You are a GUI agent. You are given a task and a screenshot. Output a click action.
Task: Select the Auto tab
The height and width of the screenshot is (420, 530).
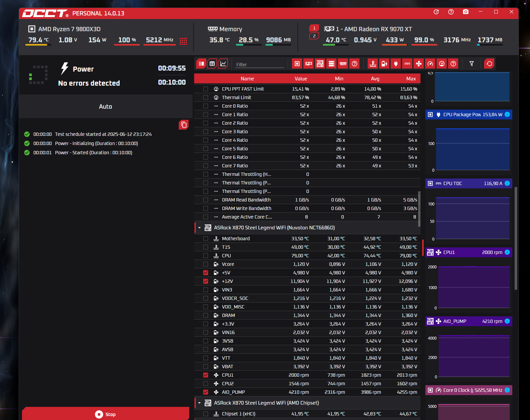point(106,106)
